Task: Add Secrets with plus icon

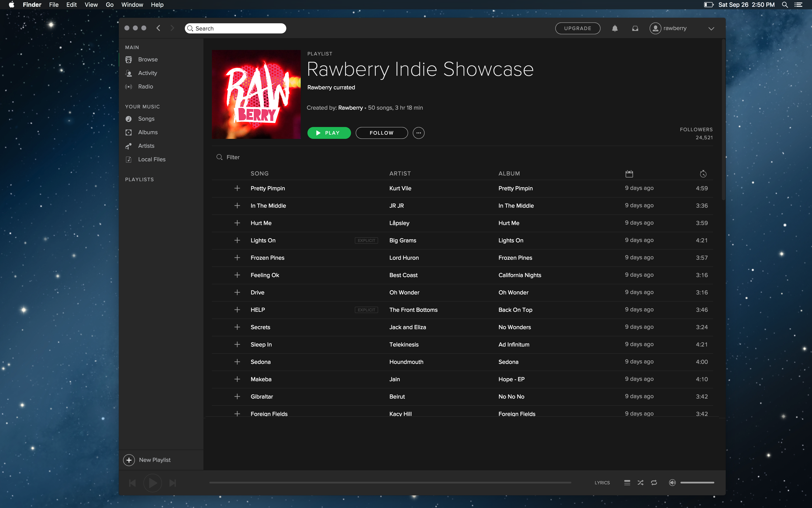Action: [237, 327]
